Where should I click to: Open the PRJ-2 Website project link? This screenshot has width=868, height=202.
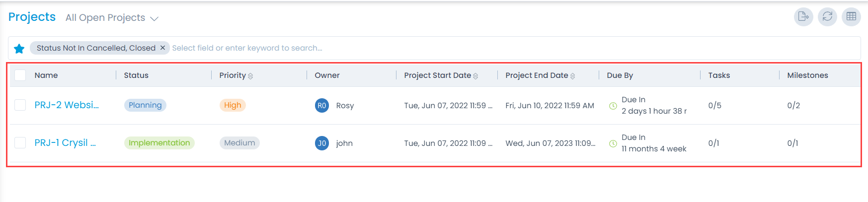tap(67, 105)
